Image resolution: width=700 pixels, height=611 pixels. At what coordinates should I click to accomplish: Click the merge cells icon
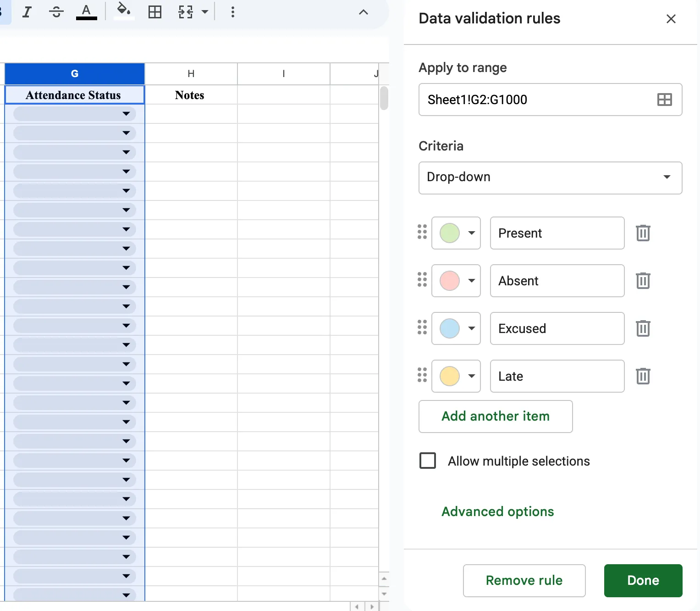tap(186, 12)
